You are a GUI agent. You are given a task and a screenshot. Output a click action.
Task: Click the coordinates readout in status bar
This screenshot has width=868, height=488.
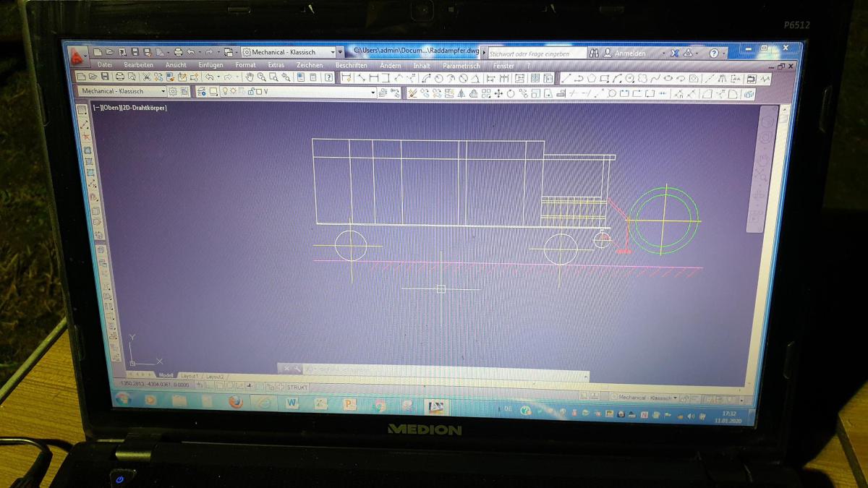point(156,385)
